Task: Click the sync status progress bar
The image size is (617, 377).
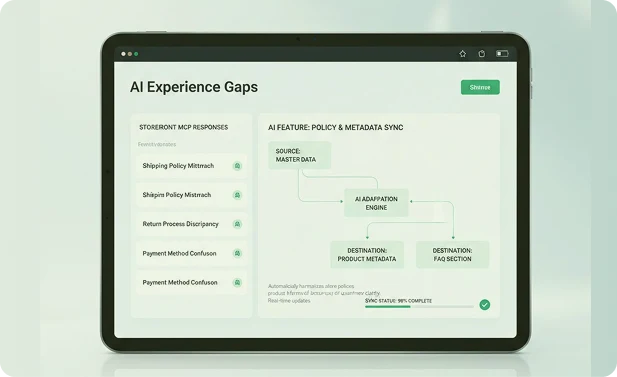Action: [x=419, y=307]
